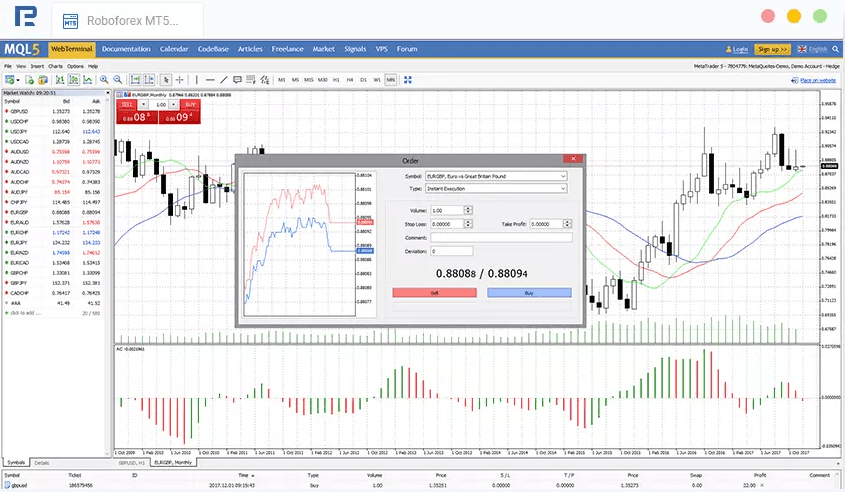Set timeframe to M30
The image size is (845, 492).
(x=323, y=80)
